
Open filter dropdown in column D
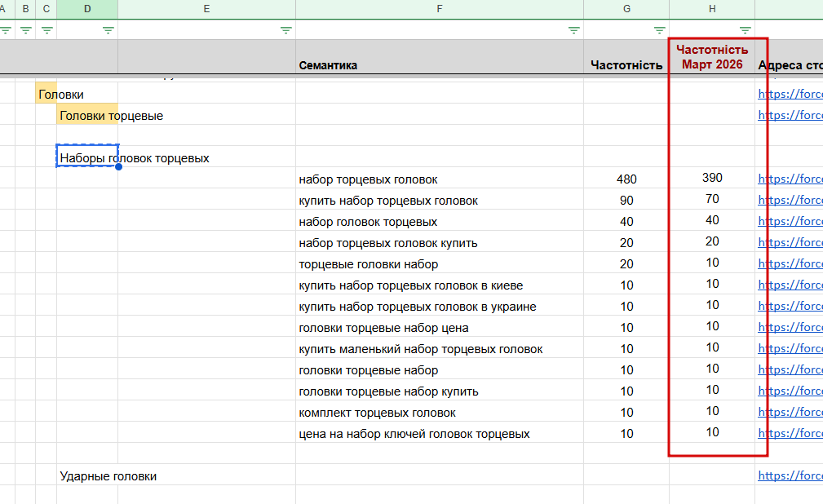108,30
